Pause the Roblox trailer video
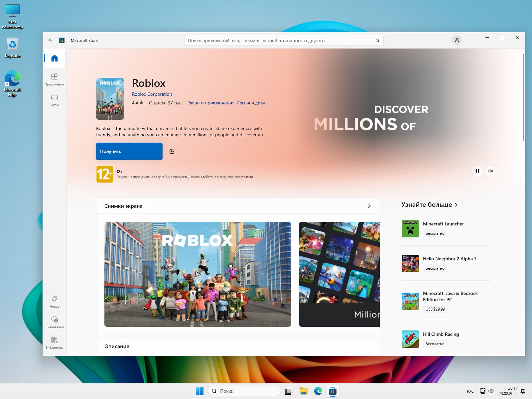This screenshot has width=532, height=399. click(x=477, y=171)
